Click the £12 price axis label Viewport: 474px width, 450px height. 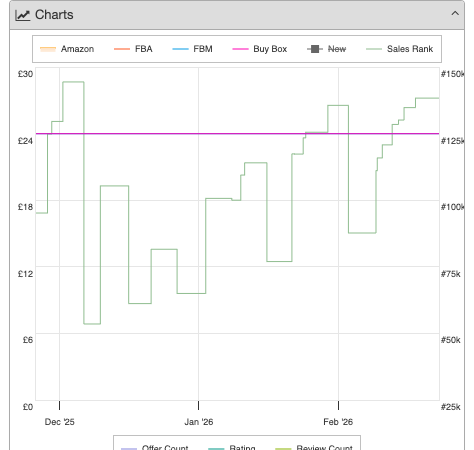[25, 274]
